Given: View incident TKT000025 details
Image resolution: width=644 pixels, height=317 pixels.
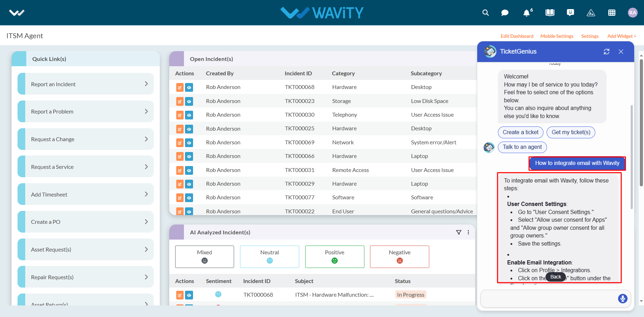Looking at the screenshot, I should 189,129.
